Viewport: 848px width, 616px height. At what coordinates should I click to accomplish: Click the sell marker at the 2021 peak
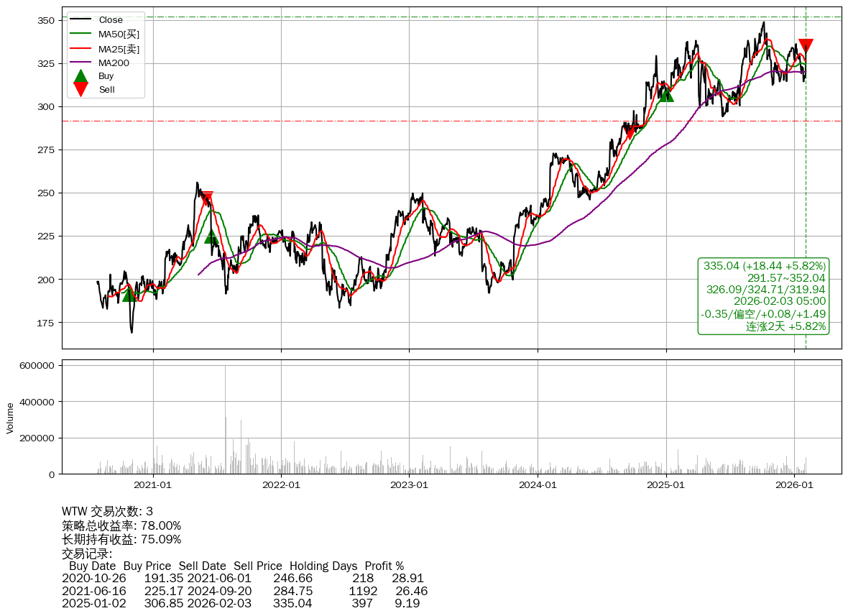(207, 198)
